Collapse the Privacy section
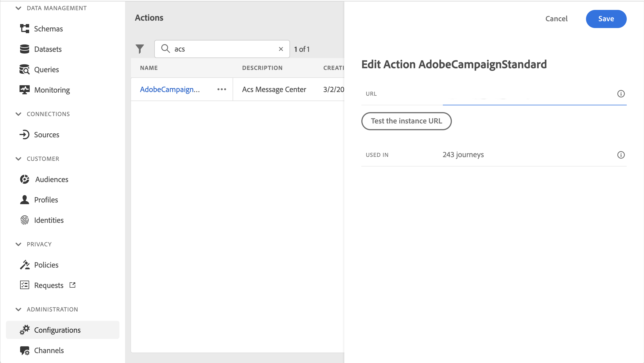Image resolution: width=644 pixels, height=363 pixels. pyautogui.click(x=18, y=244)
